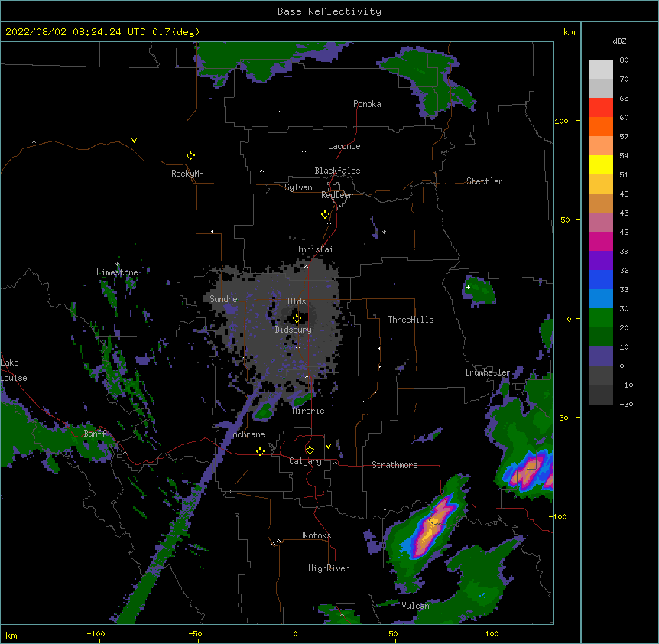This screenshot has height=644, width=659.
Task: Click the Lake Louise label
Action: pyautogui.click(x=14, y=370)
